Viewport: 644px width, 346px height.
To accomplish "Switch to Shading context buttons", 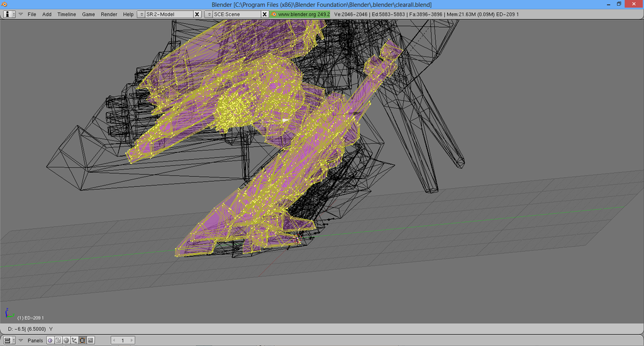I will click(x=66, y=340).
